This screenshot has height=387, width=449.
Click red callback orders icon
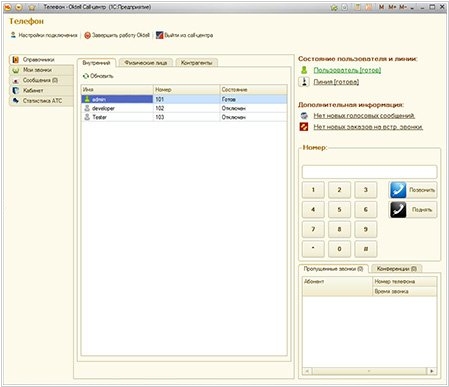(304, 127)
